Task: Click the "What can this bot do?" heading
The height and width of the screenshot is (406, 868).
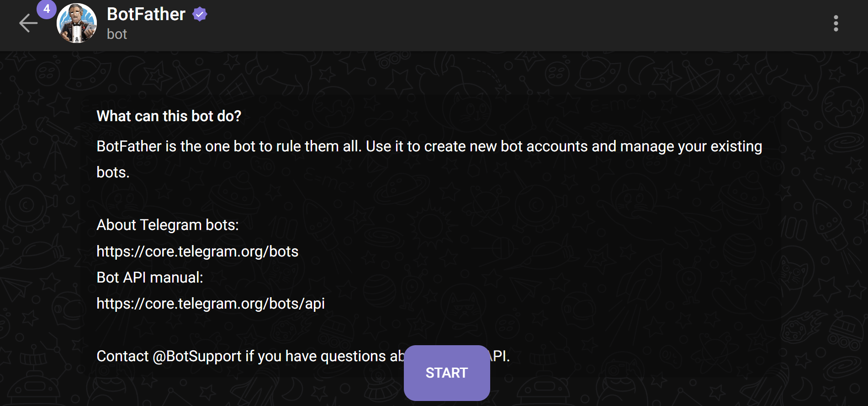Action: click(169, 116)
